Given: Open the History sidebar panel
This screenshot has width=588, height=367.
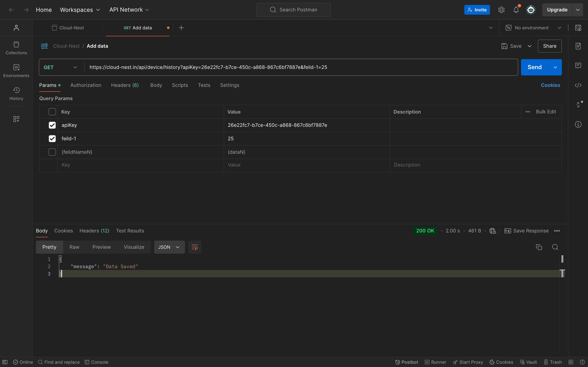Looking at the screenshot, I should pyautogui.click(x=16, y=93).
